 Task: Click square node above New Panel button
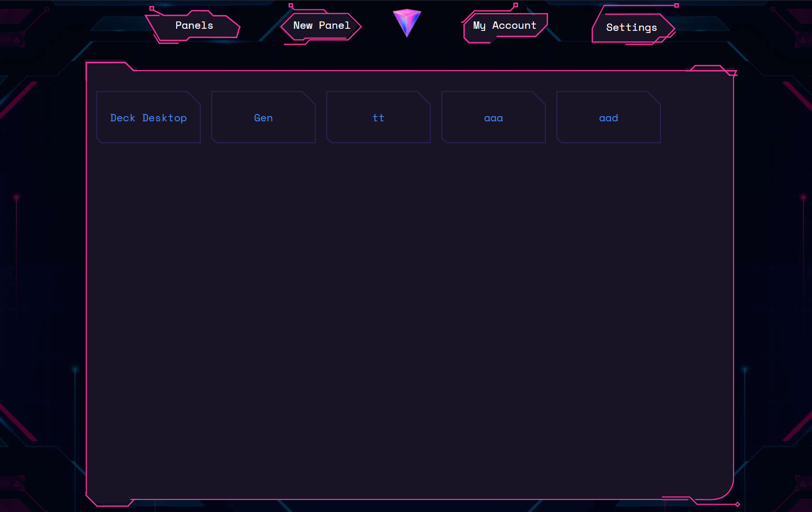pyautogui.click(x=291, y=6)
